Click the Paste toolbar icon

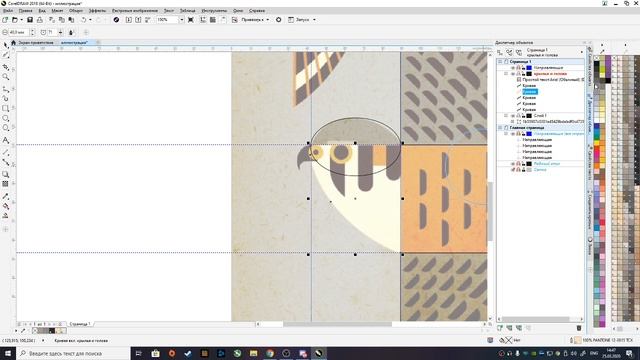coord(71,20)
